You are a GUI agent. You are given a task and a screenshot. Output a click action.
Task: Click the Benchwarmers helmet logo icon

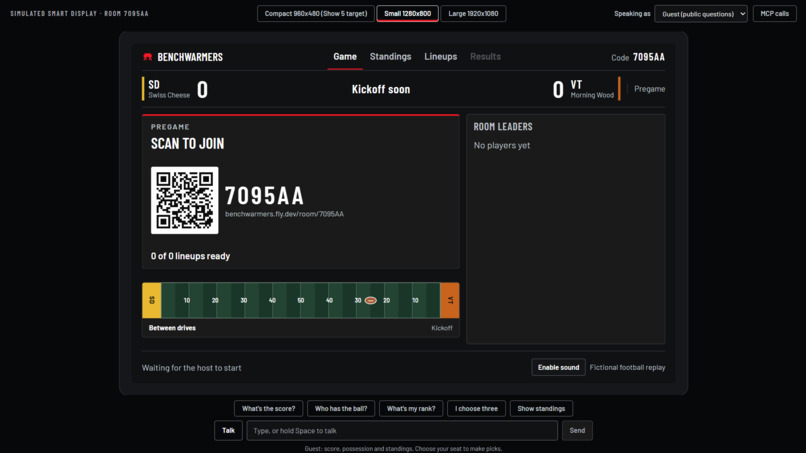tap(148, 57)
